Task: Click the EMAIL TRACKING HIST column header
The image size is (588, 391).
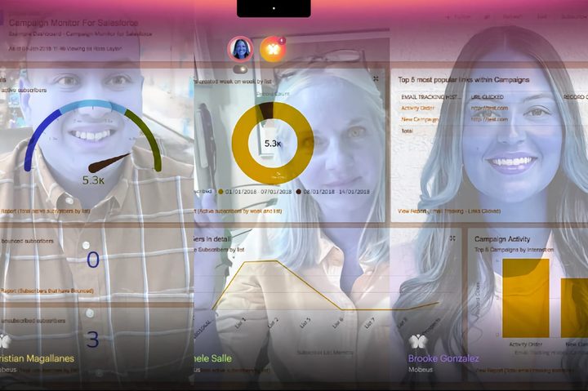Action: (x=431, y=96)
